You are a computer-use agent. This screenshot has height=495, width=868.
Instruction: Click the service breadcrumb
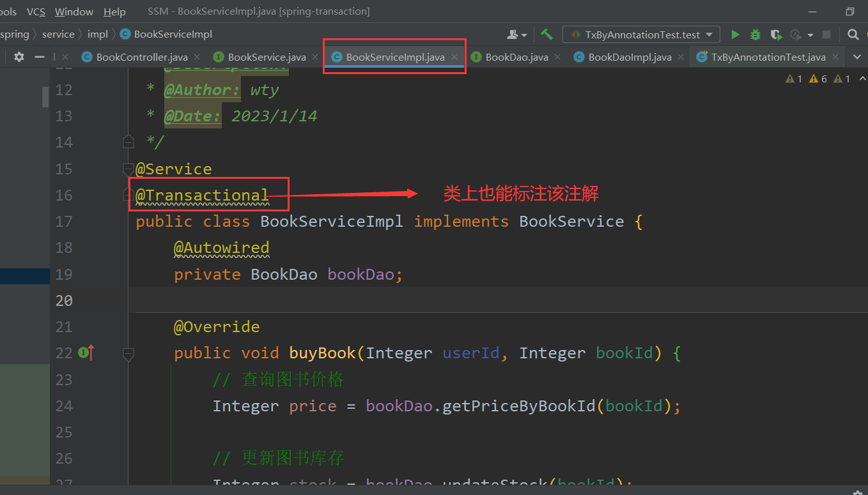(58, 34)
